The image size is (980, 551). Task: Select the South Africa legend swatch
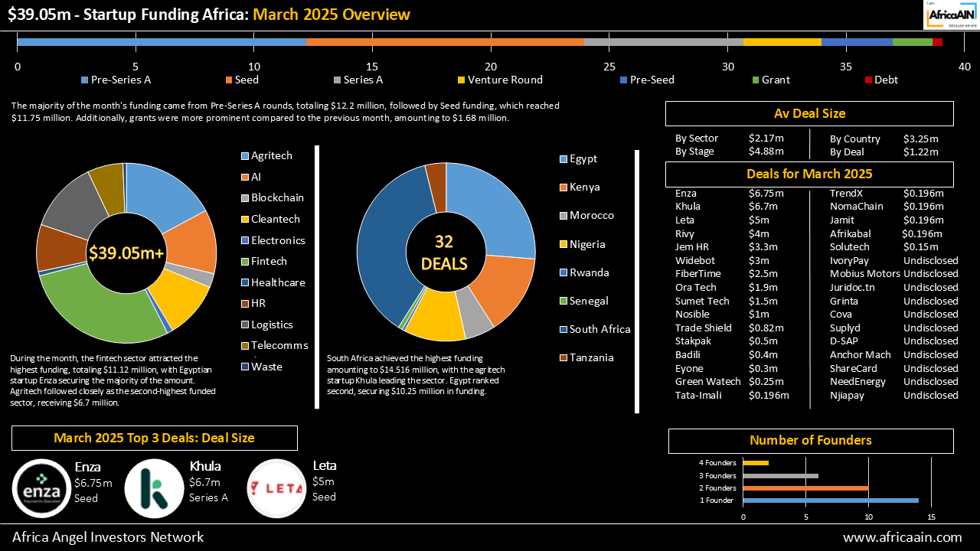[563, 330]
